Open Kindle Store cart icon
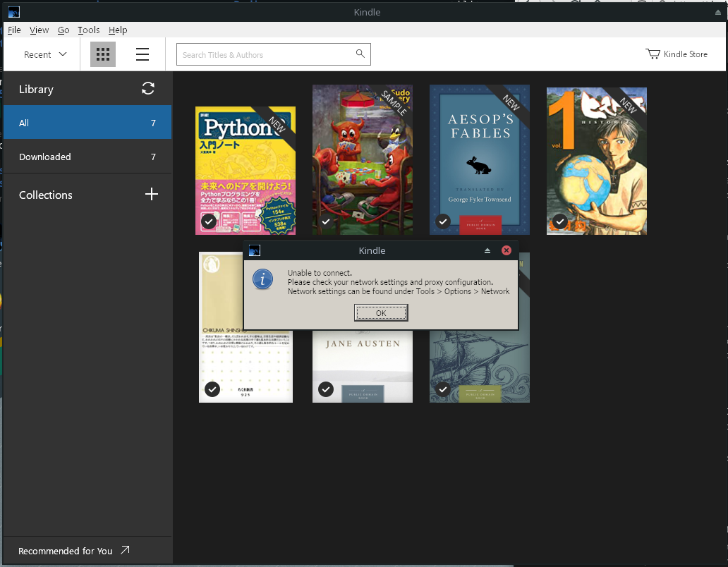728x567 pixels. pos(653,54)
